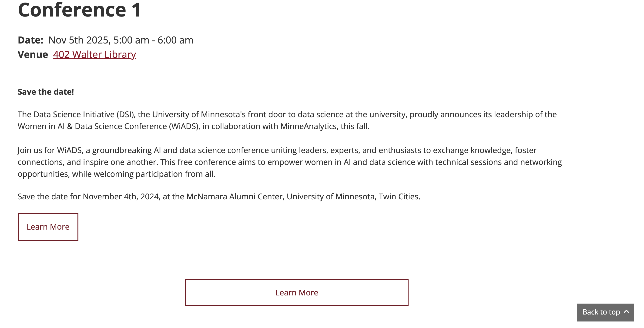Click the (DSI) abbreviation in first paragraph
The image size is (644, 328).
click(126, 114)
